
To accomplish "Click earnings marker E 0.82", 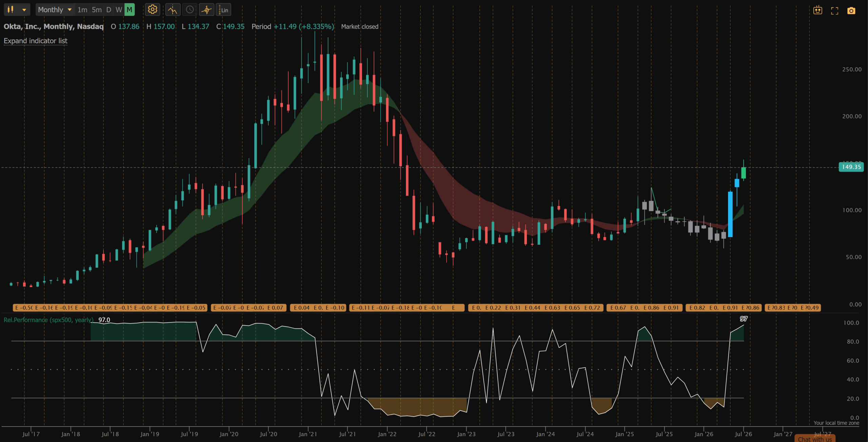I will click(697, 308).
